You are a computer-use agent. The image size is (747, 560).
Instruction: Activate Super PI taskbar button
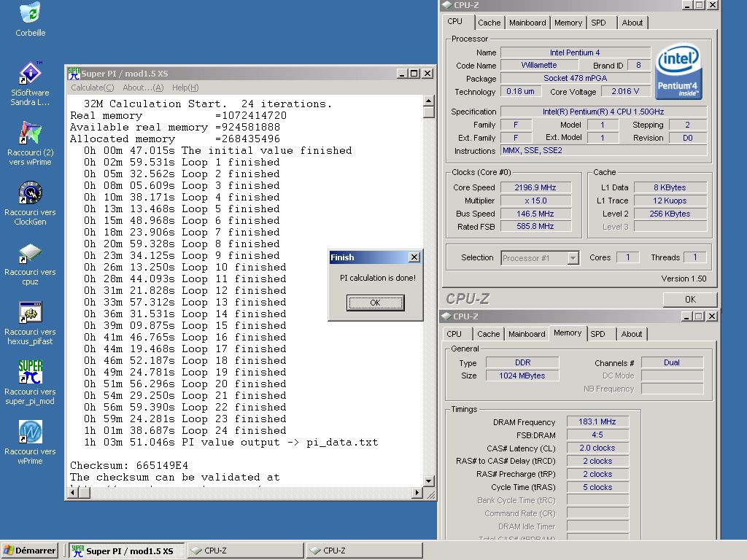[127, 551]
